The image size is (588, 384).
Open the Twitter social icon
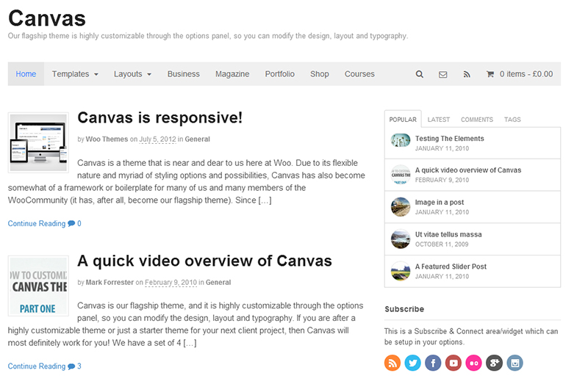click(412, 363)
